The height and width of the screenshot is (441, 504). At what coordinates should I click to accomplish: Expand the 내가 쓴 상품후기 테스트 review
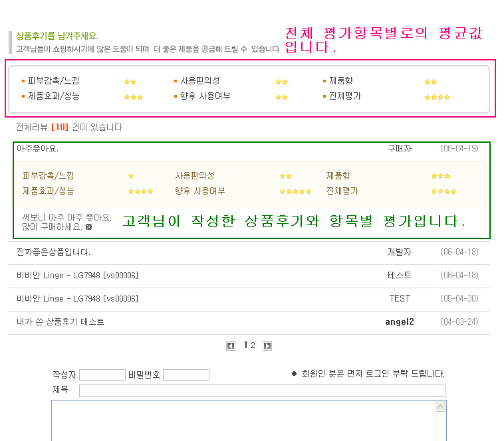61,322
